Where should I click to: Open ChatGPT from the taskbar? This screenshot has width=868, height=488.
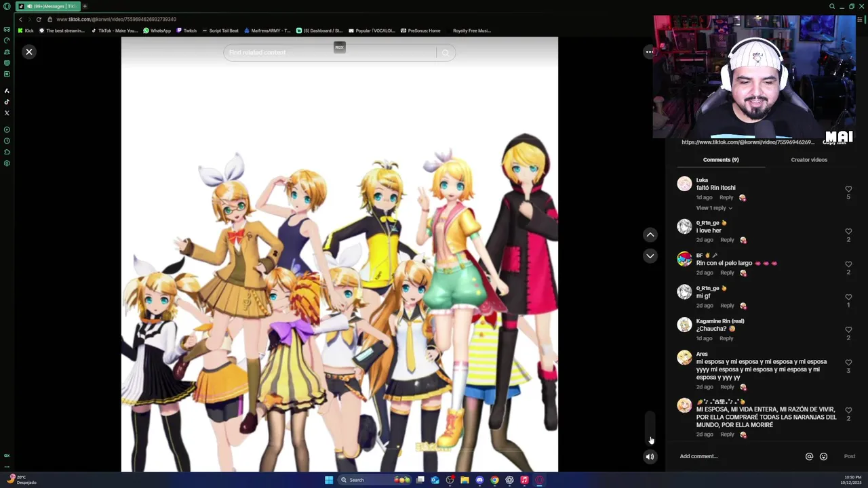click(509, 480)
